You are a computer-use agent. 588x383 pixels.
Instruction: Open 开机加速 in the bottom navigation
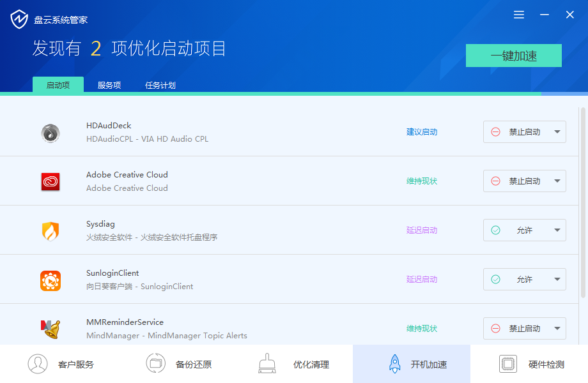412,364
